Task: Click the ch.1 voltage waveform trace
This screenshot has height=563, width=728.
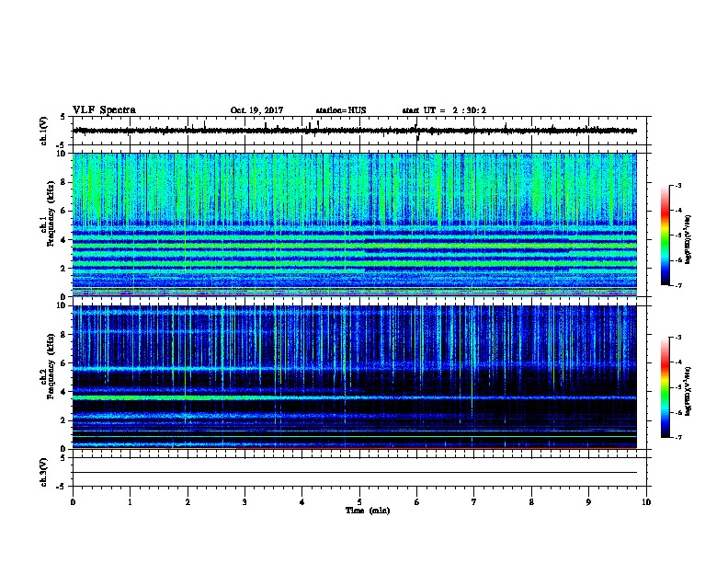Action: (x=354, y=131)
